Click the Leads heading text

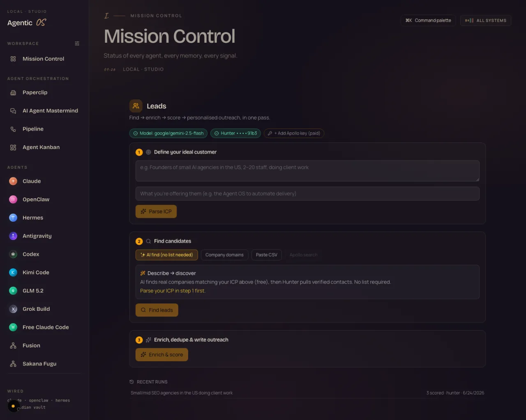coord(157,106)
